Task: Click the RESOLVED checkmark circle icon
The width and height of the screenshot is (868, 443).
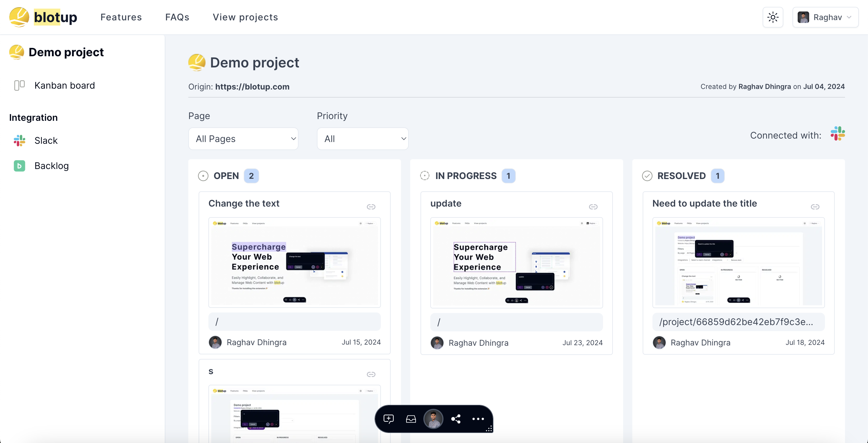Action: pos(647,176)
